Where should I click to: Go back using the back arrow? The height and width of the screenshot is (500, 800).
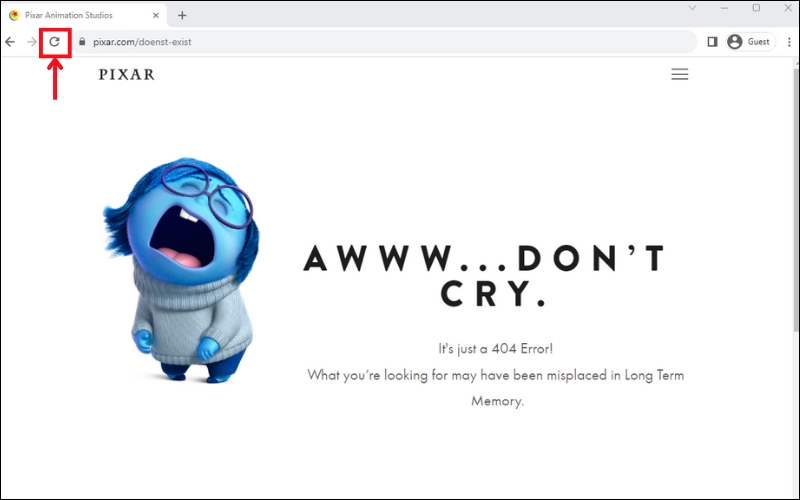pos(10,42)
